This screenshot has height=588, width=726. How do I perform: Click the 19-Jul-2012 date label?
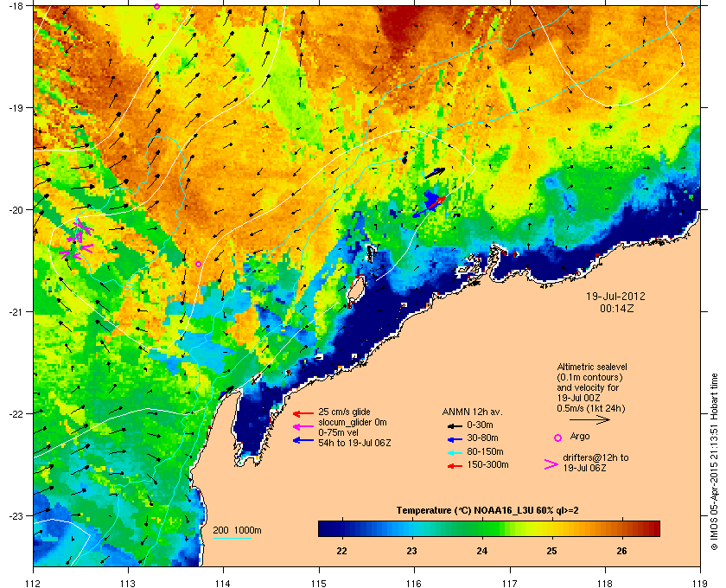click(x=615, y=296)
